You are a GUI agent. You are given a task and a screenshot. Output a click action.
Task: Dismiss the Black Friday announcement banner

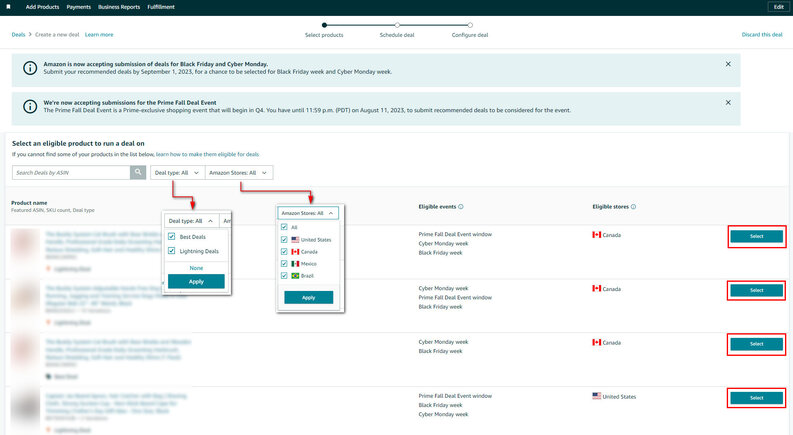[728, 64]
